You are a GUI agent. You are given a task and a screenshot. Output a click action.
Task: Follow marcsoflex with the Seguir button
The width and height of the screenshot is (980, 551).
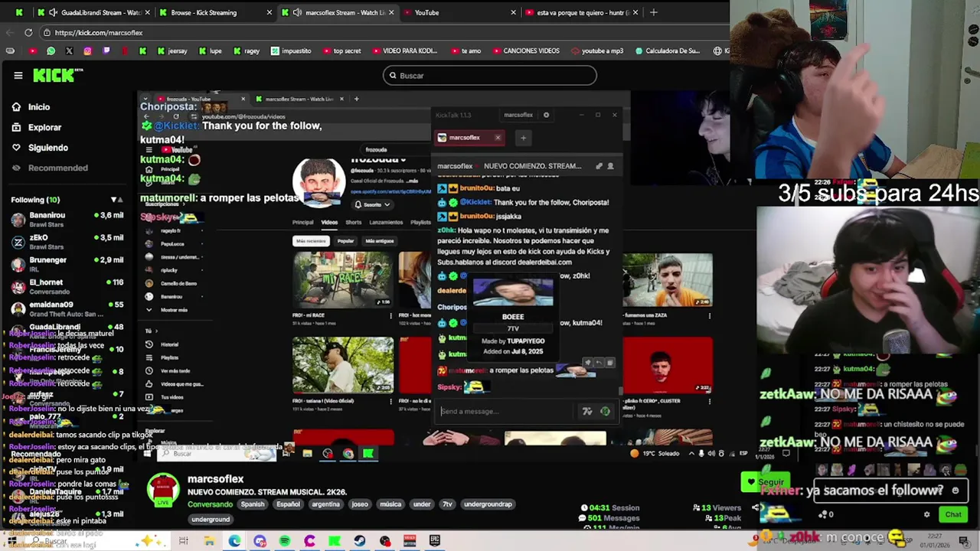765,482
